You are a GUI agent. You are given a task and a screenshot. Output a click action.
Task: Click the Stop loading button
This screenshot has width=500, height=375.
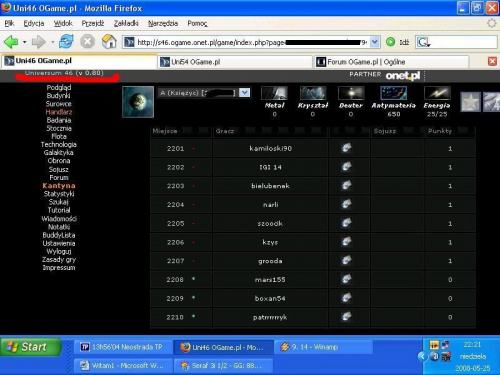[87, 42]
